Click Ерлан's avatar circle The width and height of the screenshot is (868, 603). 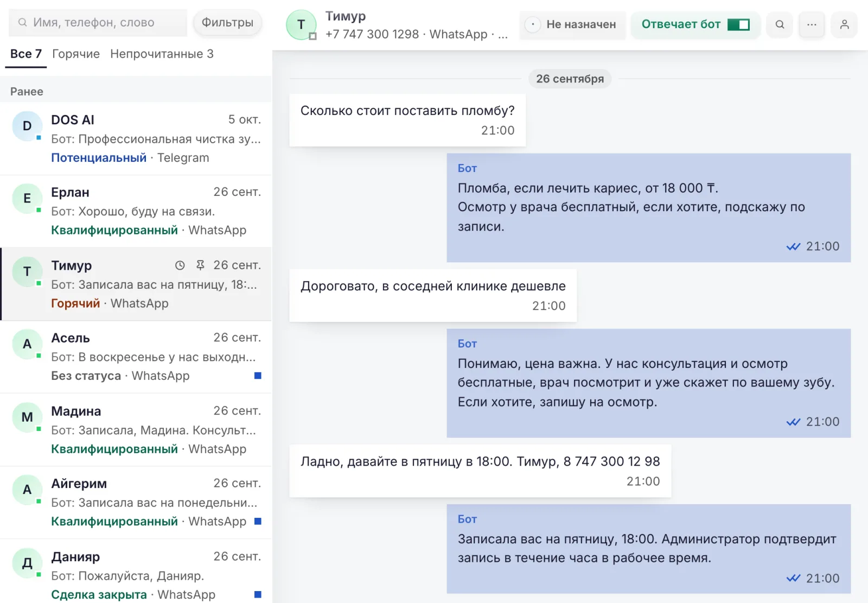(x=27, y=199)
